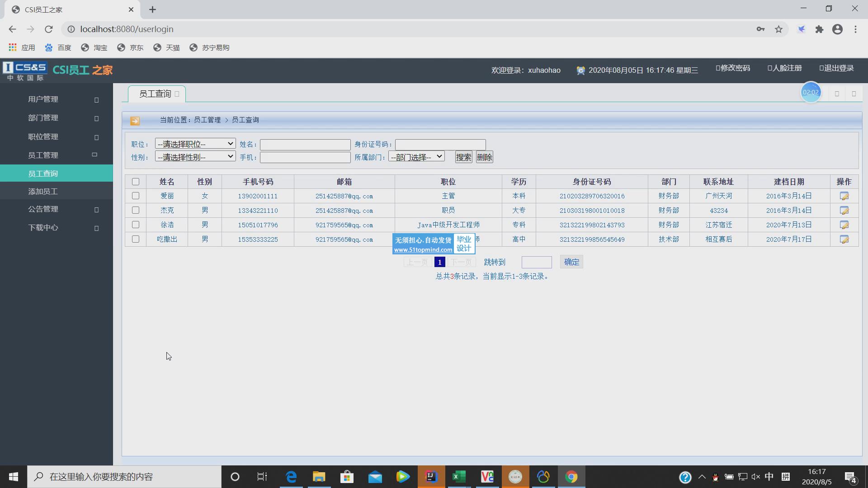Check the checkbox for 爱丽
This screenshot has height=488, width=868.
(x=136, y=196)
